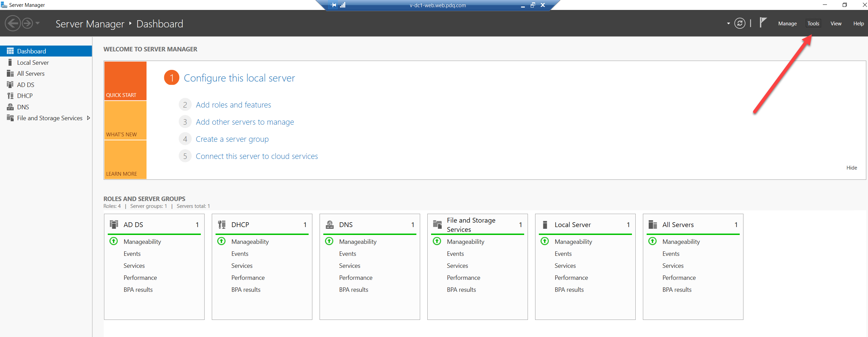868x337 pixels.
Task: Open Services in DHCP tile
Action: pyautogui.click(x=242, y=266)
